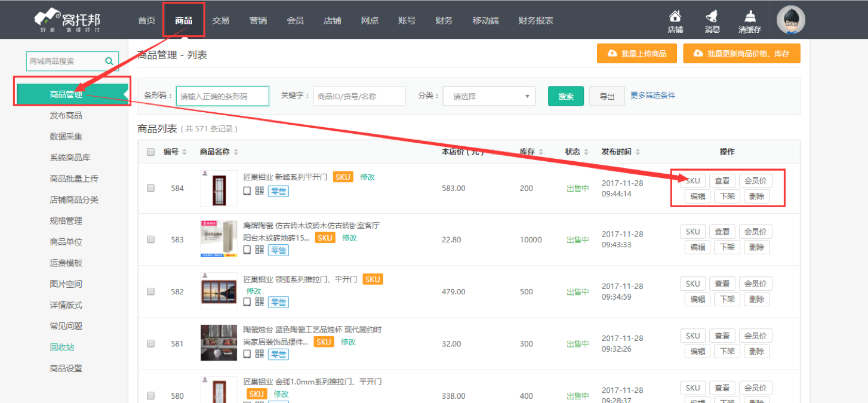Click the sort arrows beside 发布时间

(638, 152)
